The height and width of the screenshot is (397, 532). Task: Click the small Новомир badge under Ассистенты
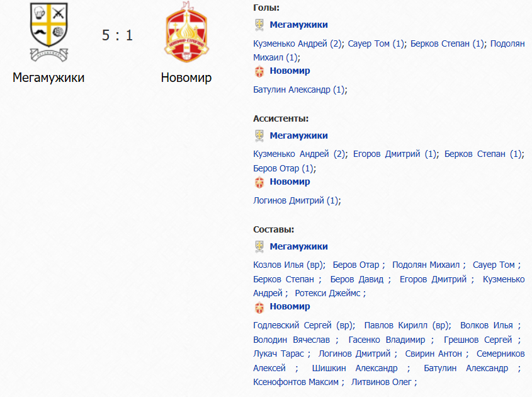point(259,182)
